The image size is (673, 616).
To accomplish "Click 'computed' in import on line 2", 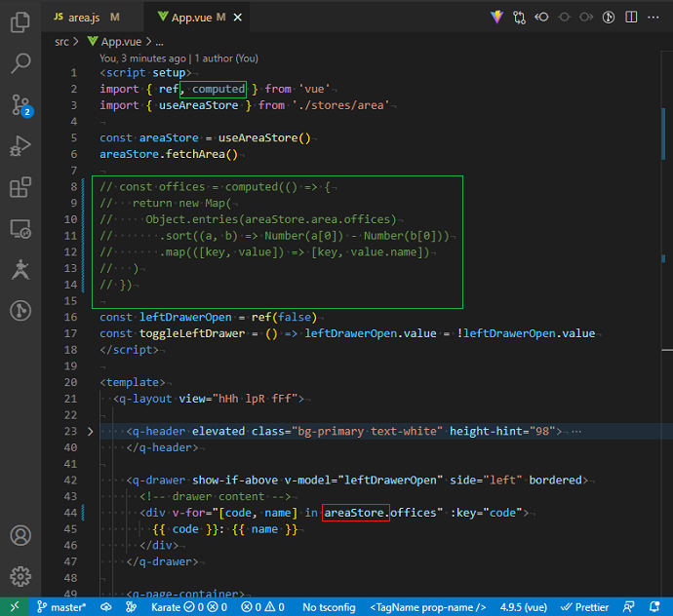I will pos(218,89).
